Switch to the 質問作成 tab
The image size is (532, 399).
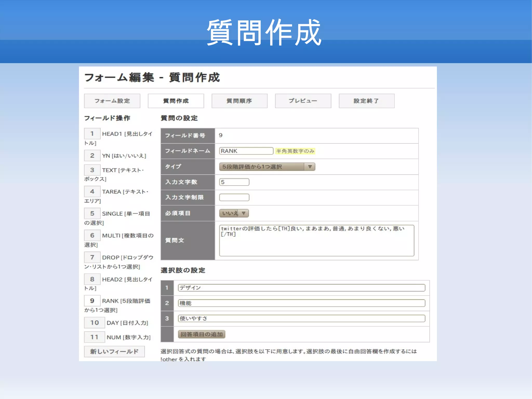coord(176,101)
